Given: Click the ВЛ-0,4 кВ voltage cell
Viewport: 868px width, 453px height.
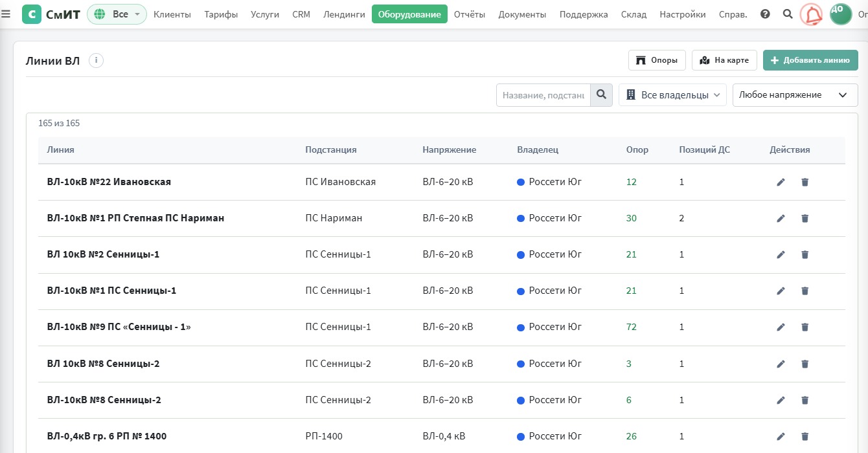Looking at the screenshot, I should coord(444,437).
